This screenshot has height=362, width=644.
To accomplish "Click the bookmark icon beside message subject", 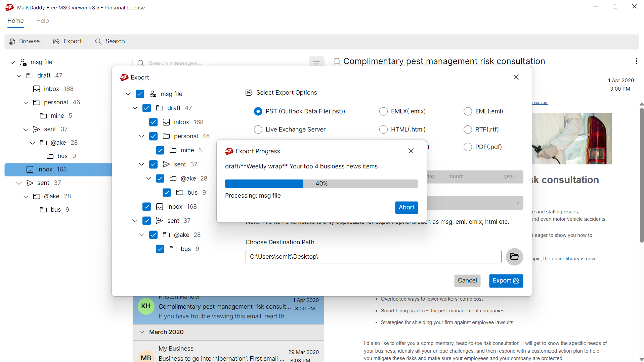I will coord(337,61).
